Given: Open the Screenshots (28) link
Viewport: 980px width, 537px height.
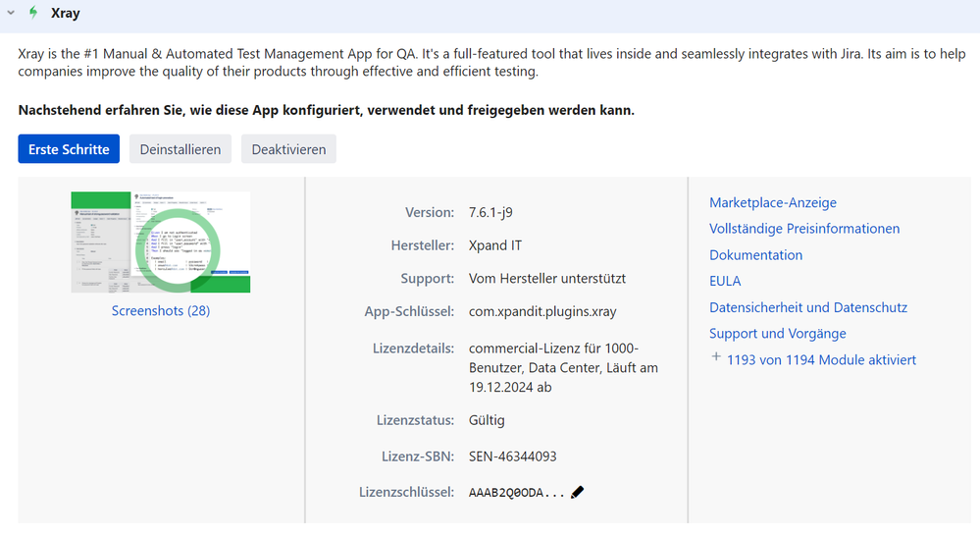Looking at the screenshot, I should point(161,310).
